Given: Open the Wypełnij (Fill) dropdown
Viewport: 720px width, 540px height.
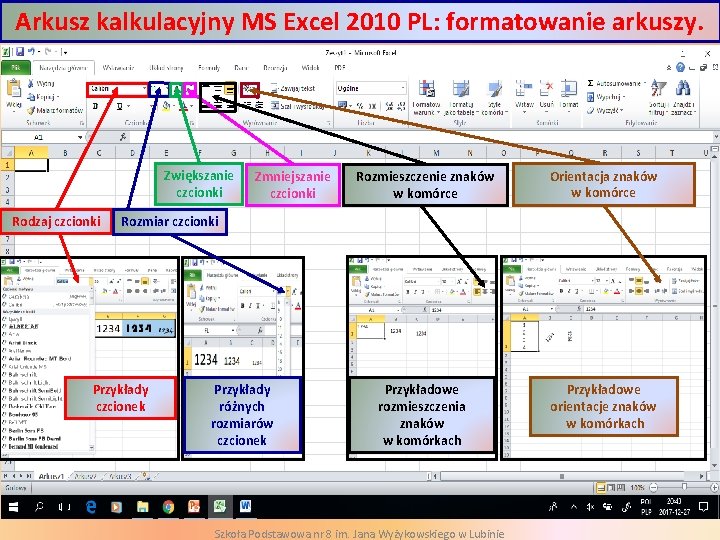Looking at the screenshot, I should click(x=606, y=97).
